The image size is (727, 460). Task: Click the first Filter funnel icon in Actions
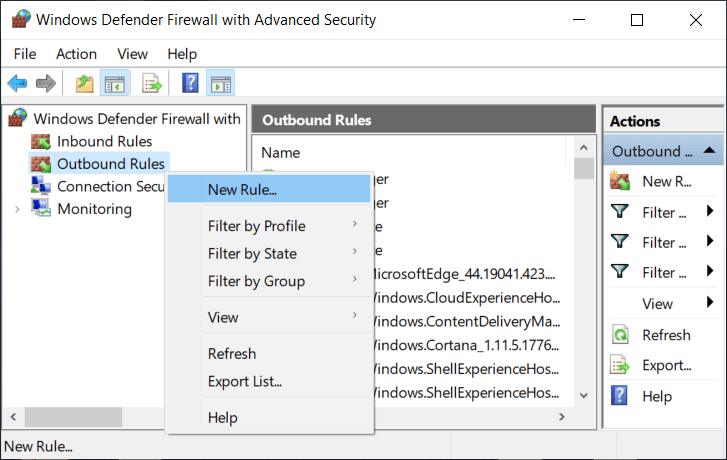click(x=620, y=212)
